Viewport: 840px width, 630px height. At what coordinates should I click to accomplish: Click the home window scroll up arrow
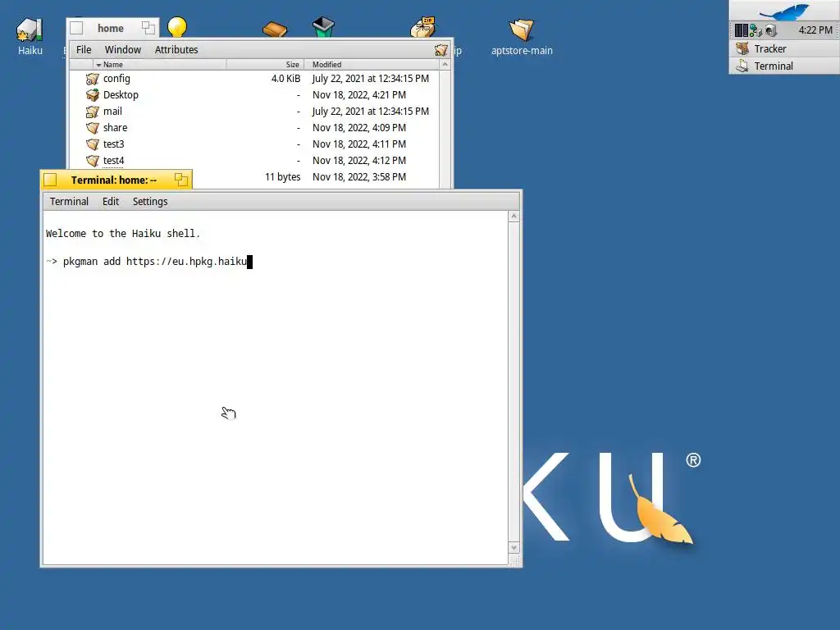click(445, 64)
